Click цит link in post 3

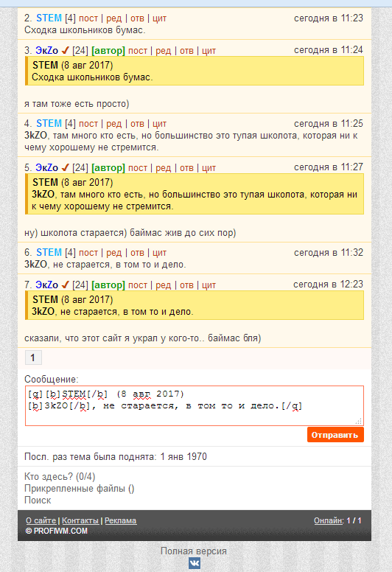(209, 50)
